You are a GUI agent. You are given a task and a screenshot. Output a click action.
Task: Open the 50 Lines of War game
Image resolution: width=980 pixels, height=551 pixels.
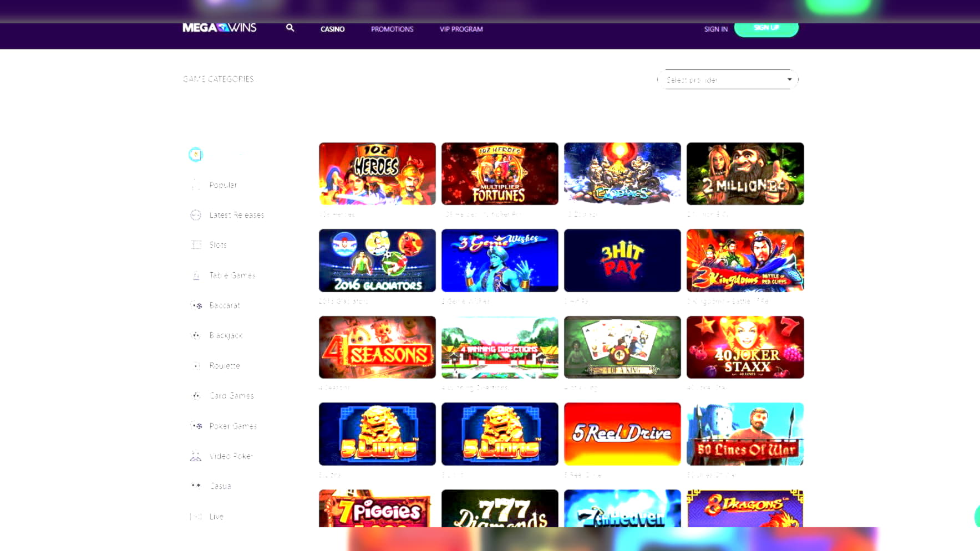click(x=745, y=434)
